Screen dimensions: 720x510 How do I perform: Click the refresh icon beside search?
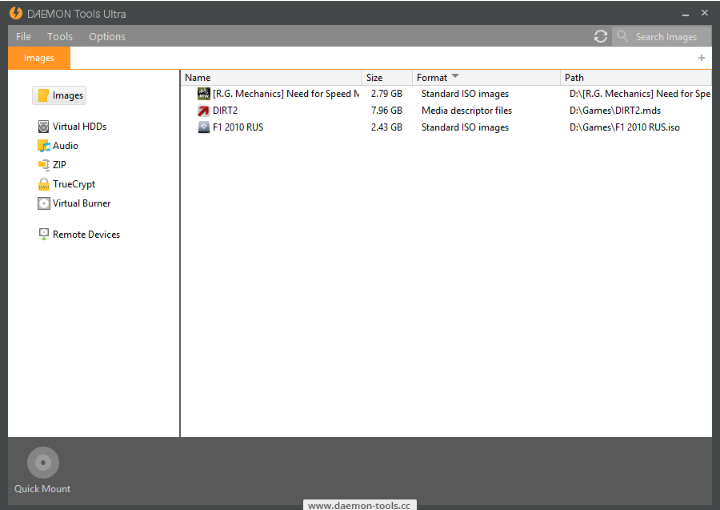[600, 36]
